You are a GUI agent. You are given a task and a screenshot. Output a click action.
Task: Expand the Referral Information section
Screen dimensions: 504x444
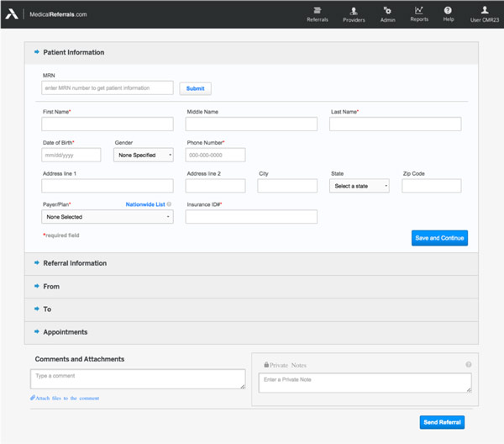(75, 263)
